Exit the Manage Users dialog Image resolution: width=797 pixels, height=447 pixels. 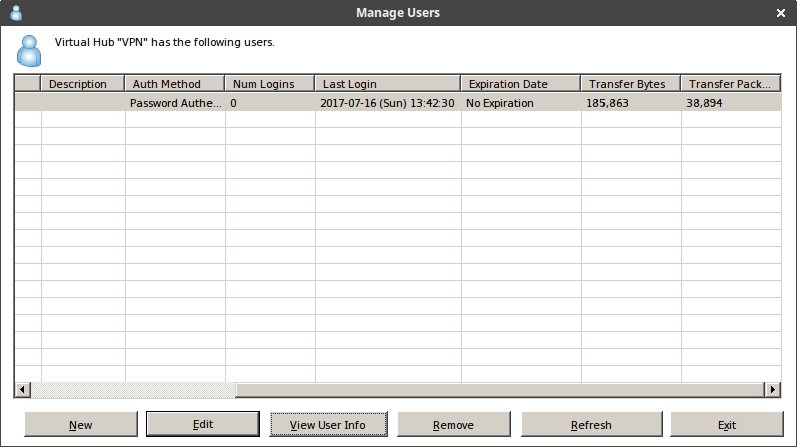(727, 425)
